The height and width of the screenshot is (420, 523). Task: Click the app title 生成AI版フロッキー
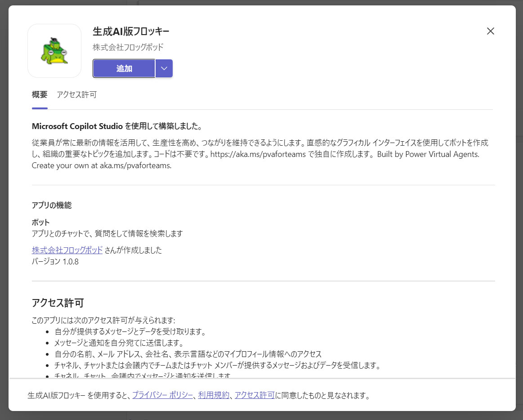[x=131, y=31]
